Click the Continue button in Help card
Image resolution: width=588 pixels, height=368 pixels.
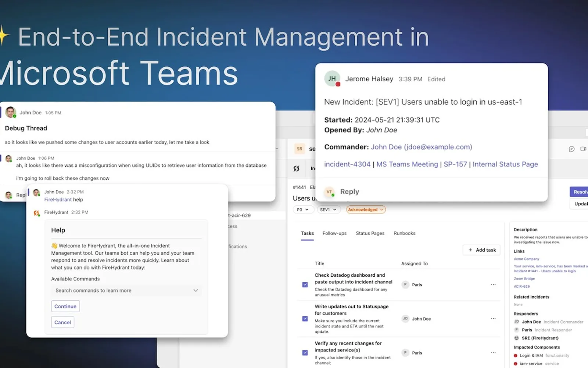point(65,306)
